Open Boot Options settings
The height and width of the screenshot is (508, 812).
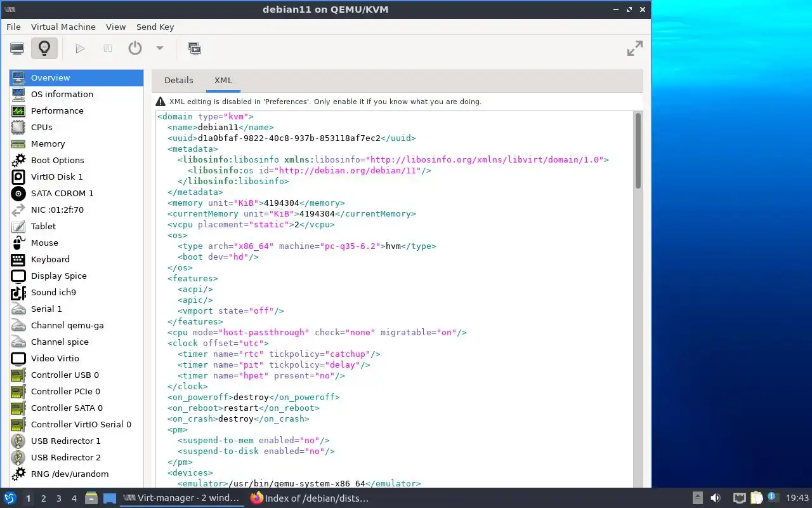(x=76, y=160)
